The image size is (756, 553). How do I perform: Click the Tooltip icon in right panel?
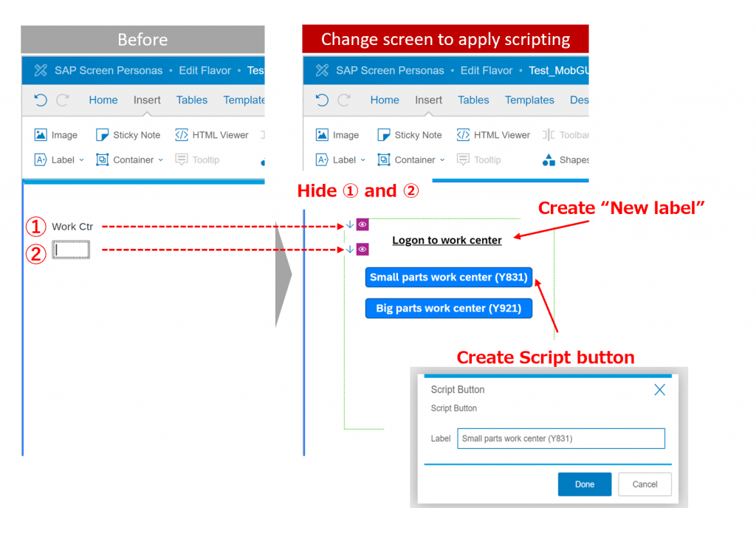tap(463, 159)
